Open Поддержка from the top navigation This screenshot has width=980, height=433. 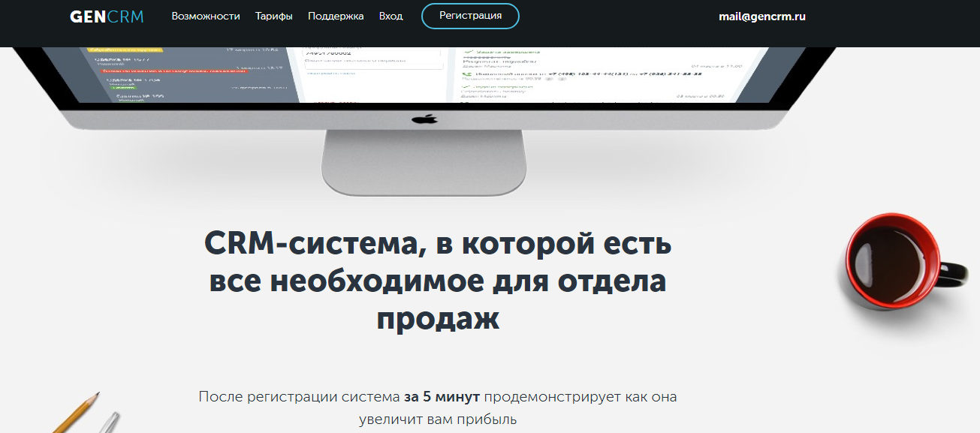[x=334, y=15]
